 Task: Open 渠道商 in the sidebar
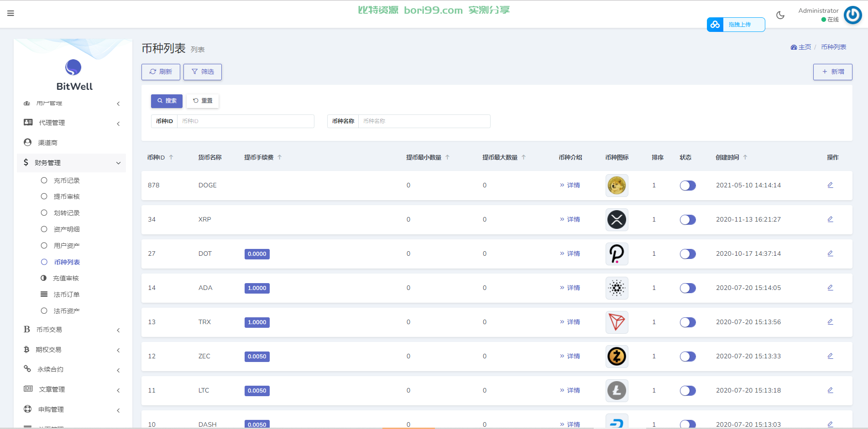point(72,143)
